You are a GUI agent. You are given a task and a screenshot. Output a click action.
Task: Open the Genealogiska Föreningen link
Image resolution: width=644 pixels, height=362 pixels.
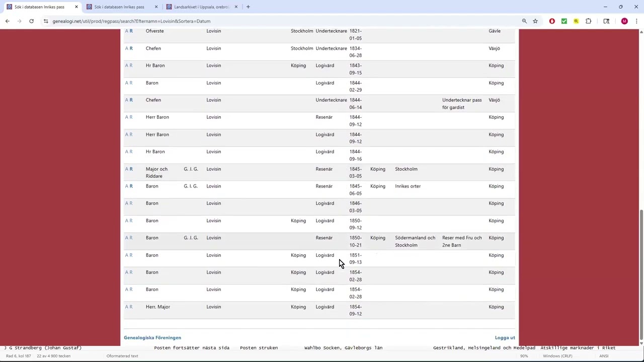pos(152,338)
